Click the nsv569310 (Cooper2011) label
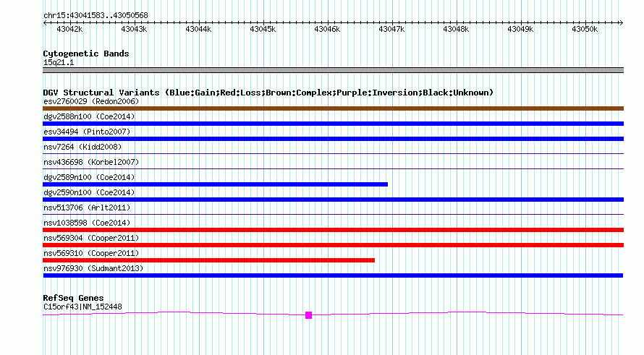The image size is (644, 355). [91, 253]
